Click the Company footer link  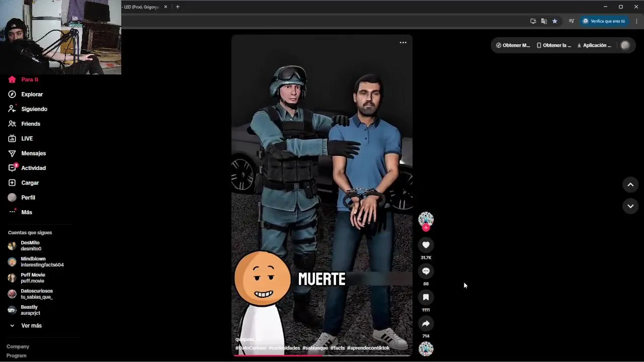18,346
